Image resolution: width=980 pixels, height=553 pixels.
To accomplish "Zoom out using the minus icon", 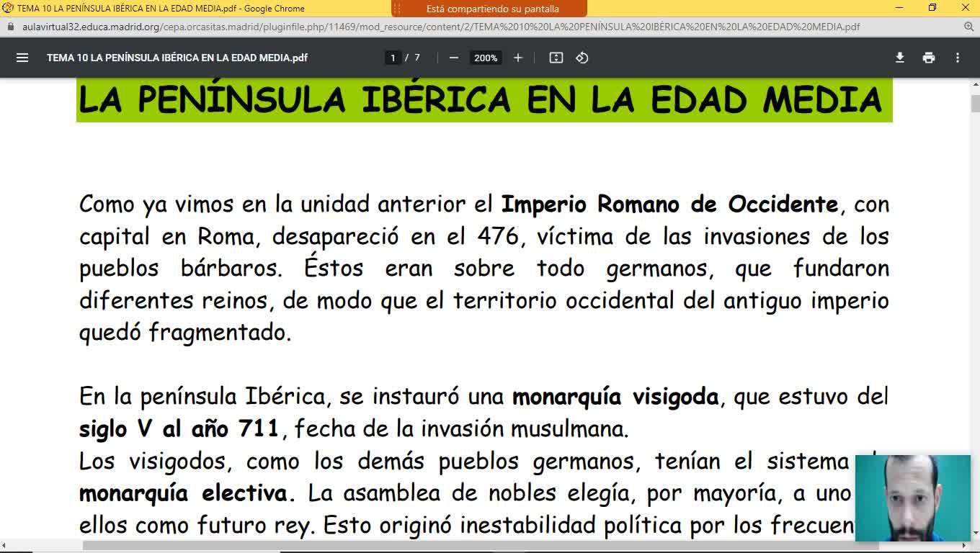I will click(454, 58).
